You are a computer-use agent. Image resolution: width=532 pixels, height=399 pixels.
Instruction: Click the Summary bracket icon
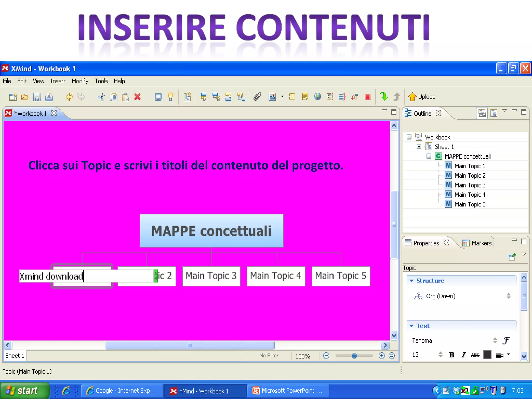tap(342, 97)
